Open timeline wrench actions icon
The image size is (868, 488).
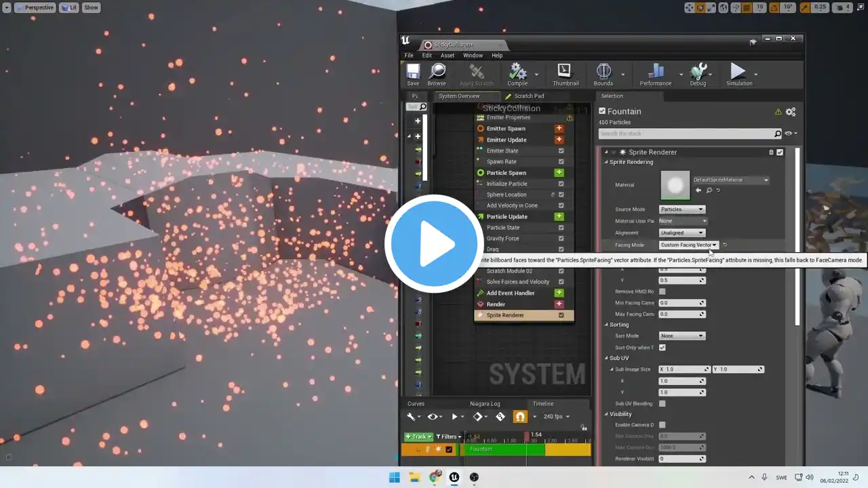pyautogui.click(x=411, y=417)
